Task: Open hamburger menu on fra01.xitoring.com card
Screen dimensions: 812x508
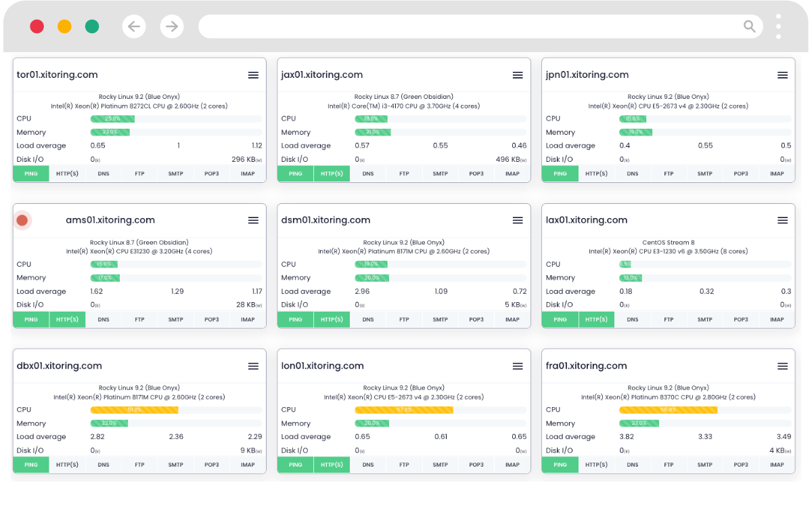Action: (782, 366)
